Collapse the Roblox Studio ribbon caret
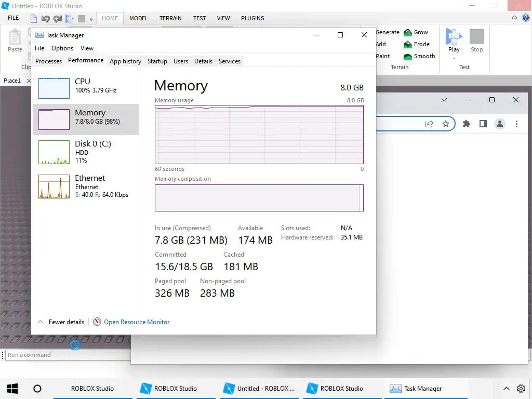532x399 pixels. (515, 18)
